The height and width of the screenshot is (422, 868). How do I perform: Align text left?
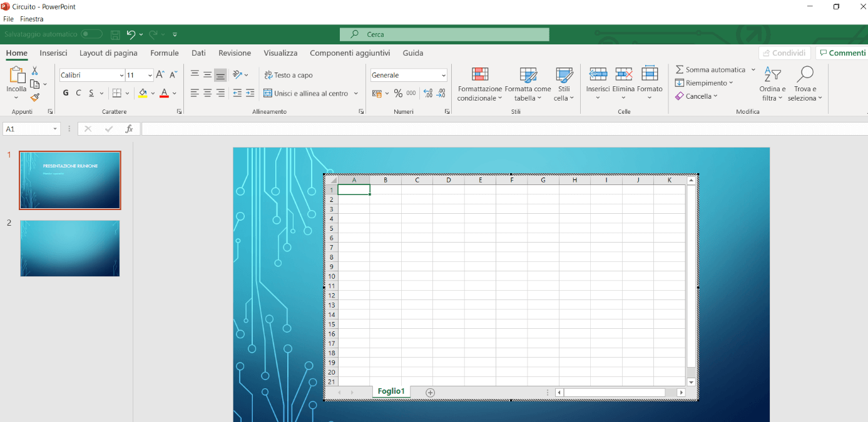point(195,93)
